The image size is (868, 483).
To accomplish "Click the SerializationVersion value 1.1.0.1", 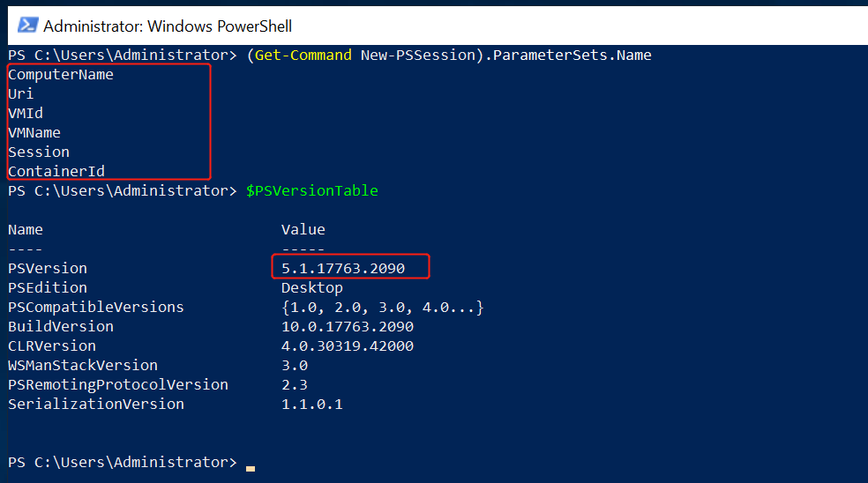I will (x=312, y=405).
